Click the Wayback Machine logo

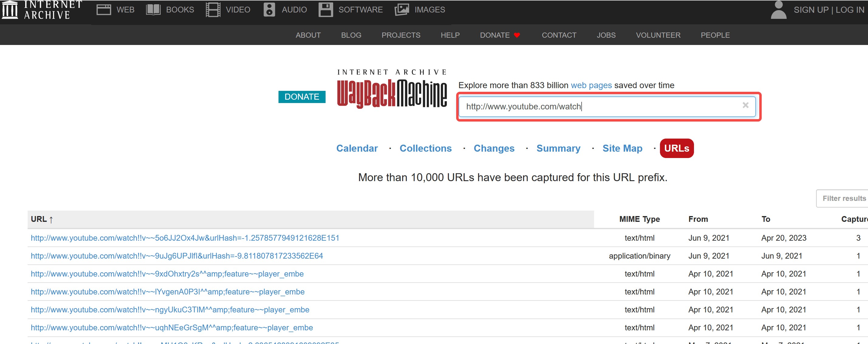(x=392, y=89)
